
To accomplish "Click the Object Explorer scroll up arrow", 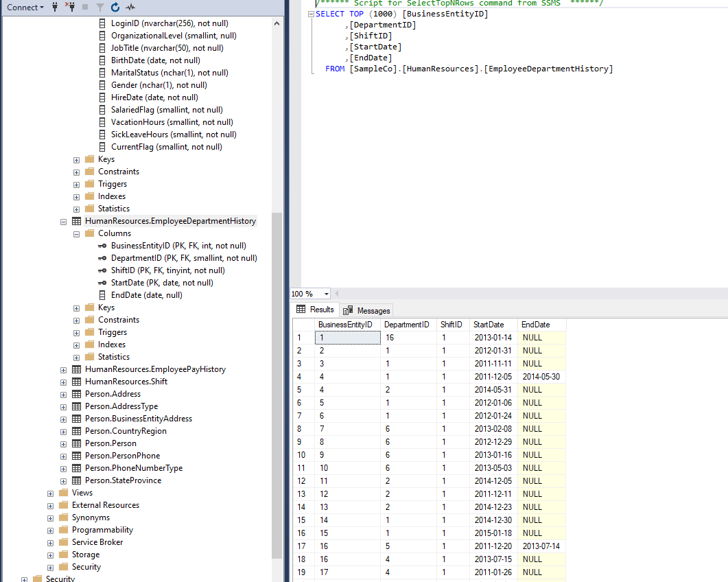I will click(277, 23).
